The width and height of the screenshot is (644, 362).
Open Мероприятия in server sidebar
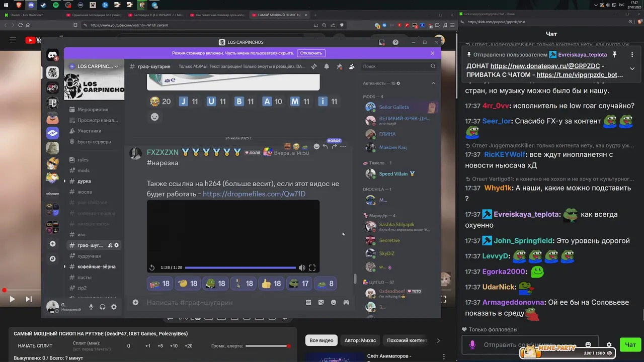pos(94,110)
